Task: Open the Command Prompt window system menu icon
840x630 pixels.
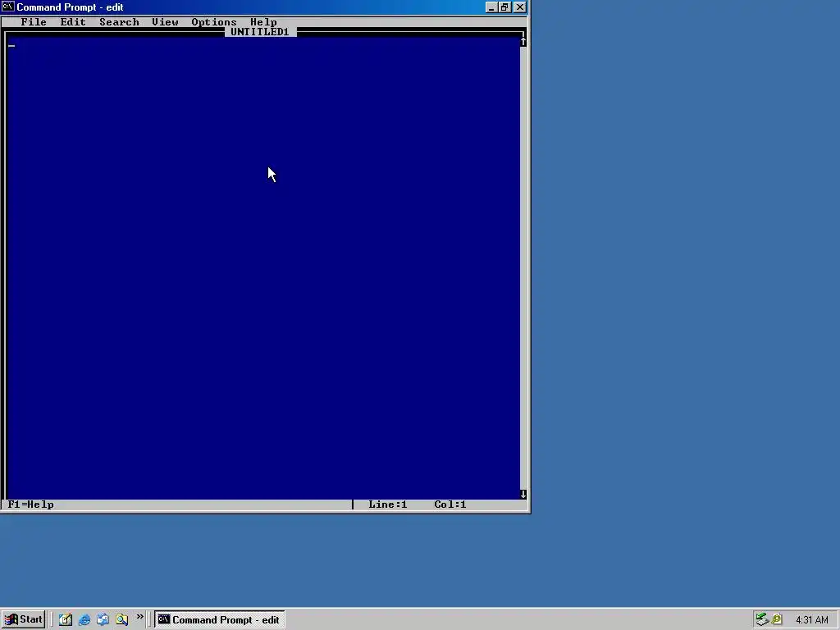Action: tap(7, 7)
